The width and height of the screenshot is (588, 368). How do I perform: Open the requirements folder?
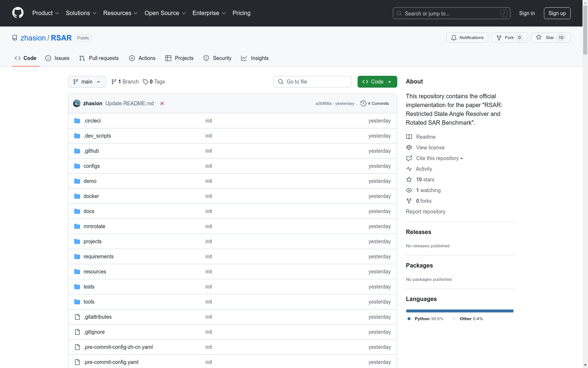pos(98,256)
